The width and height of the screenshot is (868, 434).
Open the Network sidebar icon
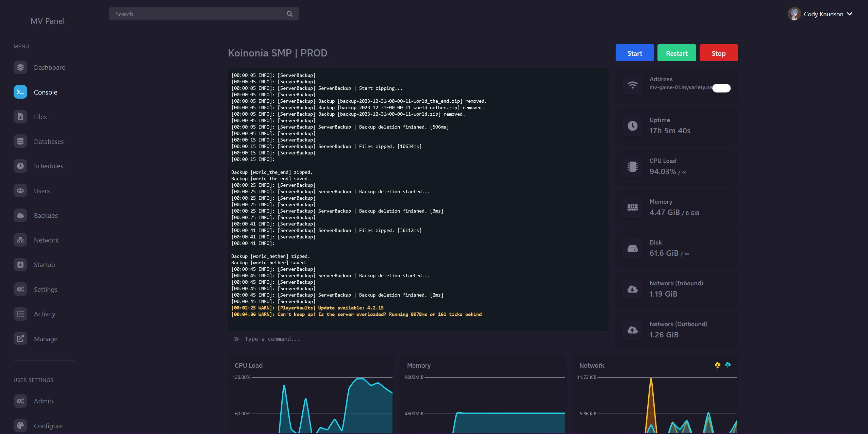[20, 240]
